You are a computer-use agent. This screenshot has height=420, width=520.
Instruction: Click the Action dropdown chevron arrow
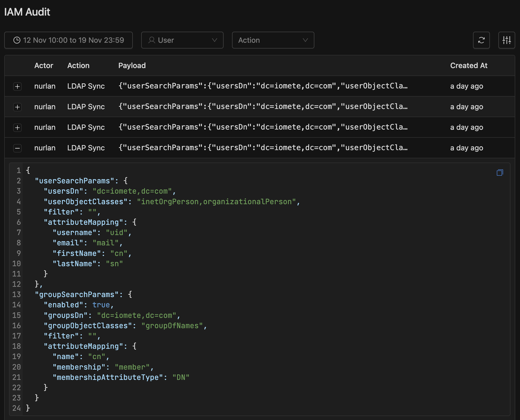point(305,40)
